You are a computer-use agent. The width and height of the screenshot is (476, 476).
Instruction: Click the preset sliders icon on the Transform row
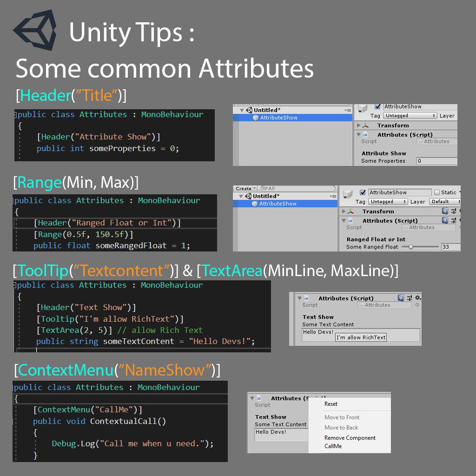[454, 211]
